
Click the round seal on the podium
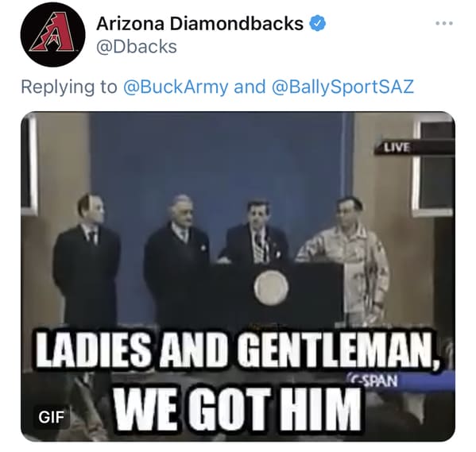pyautogui.click(x=272, y=288)
